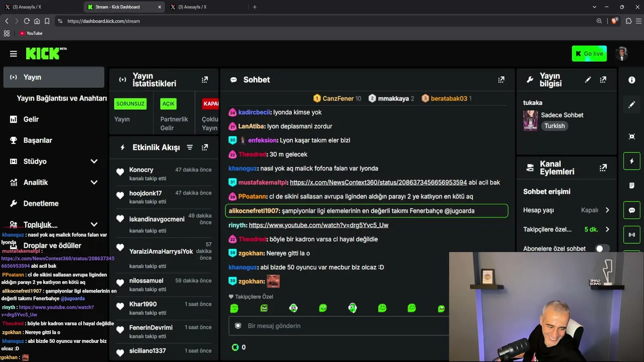Viewport: 644px width, 362px height.
Task: Open the YouTube bookmark in the bookmarks bar
Action: pos(31,33)
